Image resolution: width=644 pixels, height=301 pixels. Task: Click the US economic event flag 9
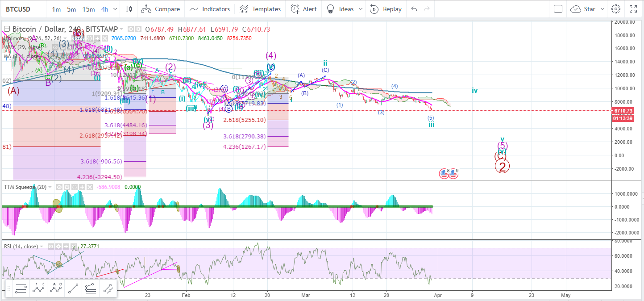[453, 173]
